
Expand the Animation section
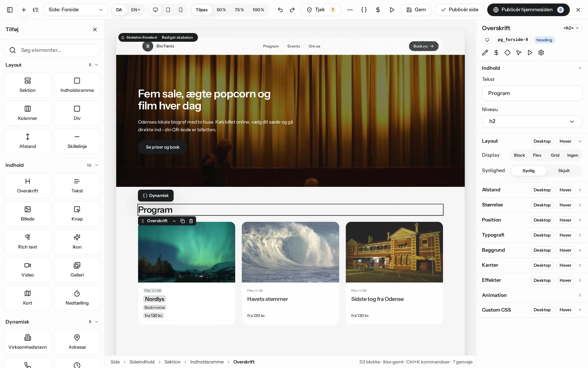(x=532, y=295)
